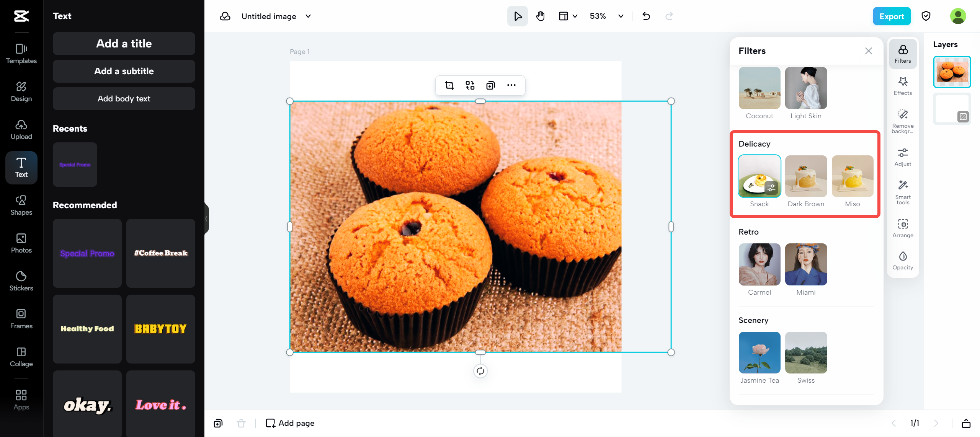Image resolution: width=980 pixels, height=437 pixels.
Task: Toggle the pointer select tool
Action: 517,16
